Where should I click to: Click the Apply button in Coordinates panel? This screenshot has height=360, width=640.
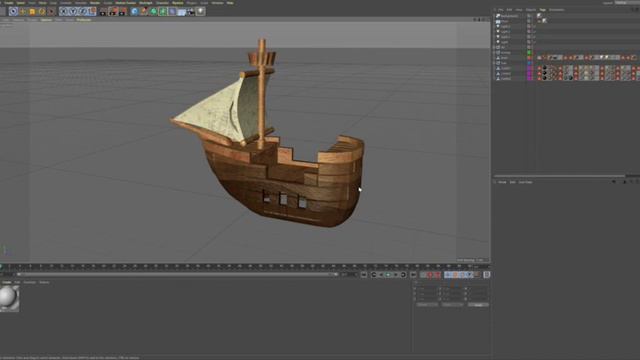(x=478, y=304)
